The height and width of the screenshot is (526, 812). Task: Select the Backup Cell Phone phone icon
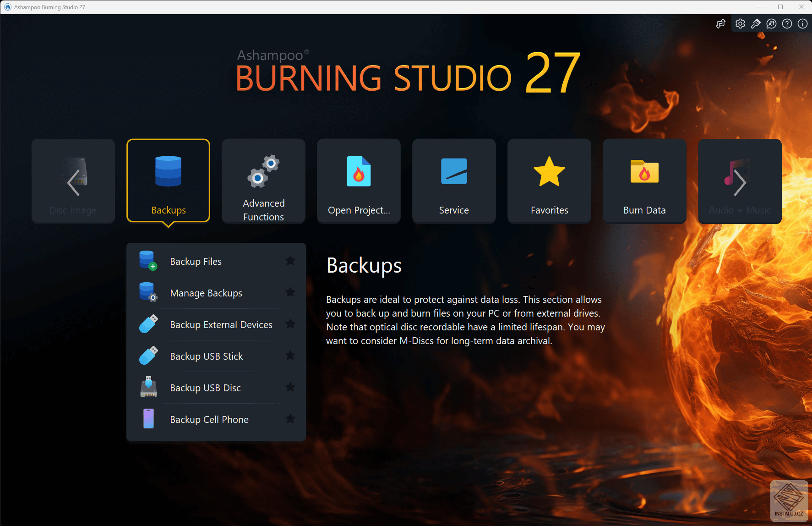(x=147, y=418)
